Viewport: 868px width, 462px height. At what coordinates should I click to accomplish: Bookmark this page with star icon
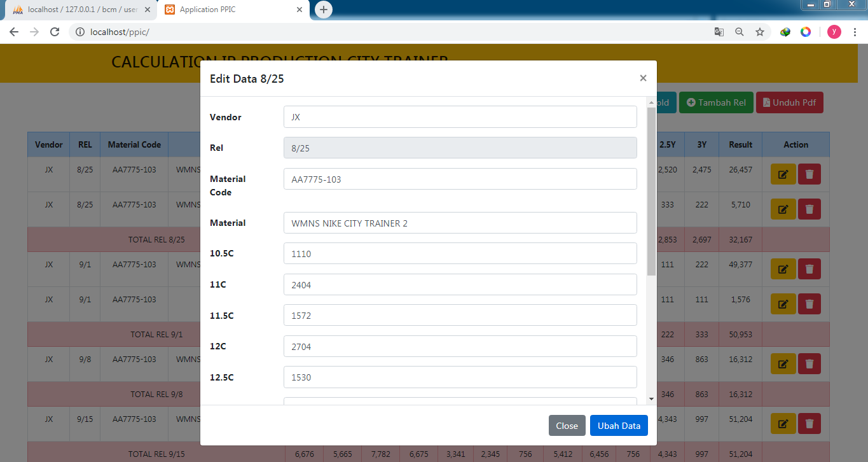point(759,32)
